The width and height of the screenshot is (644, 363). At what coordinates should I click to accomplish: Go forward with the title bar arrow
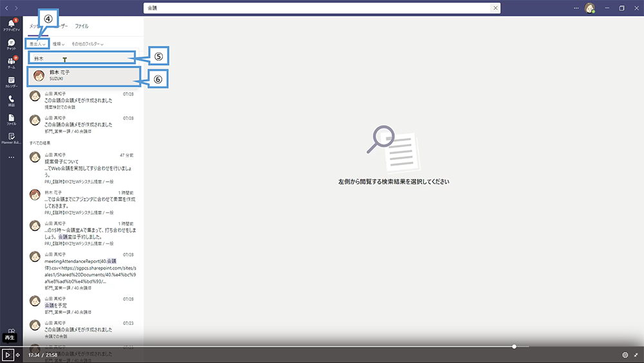tap(16, 8)
